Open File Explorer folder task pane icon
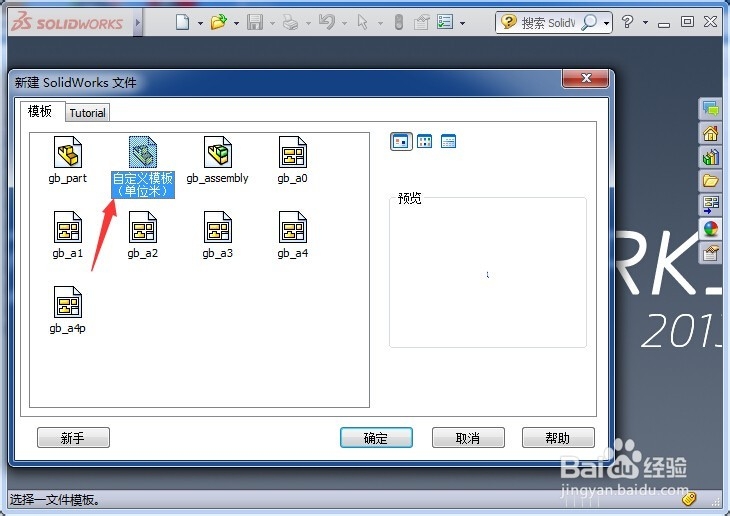Image resolution: width=730 pixels, height=516 pixels. 710,180
